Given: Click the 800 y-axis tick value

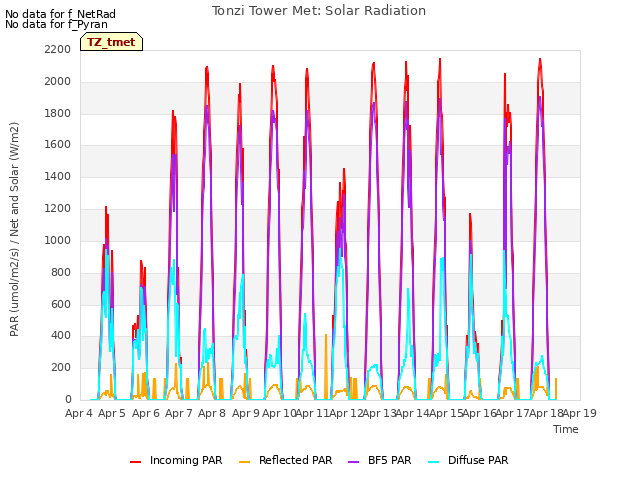Looking at the screenshot, I should point(61,272).
